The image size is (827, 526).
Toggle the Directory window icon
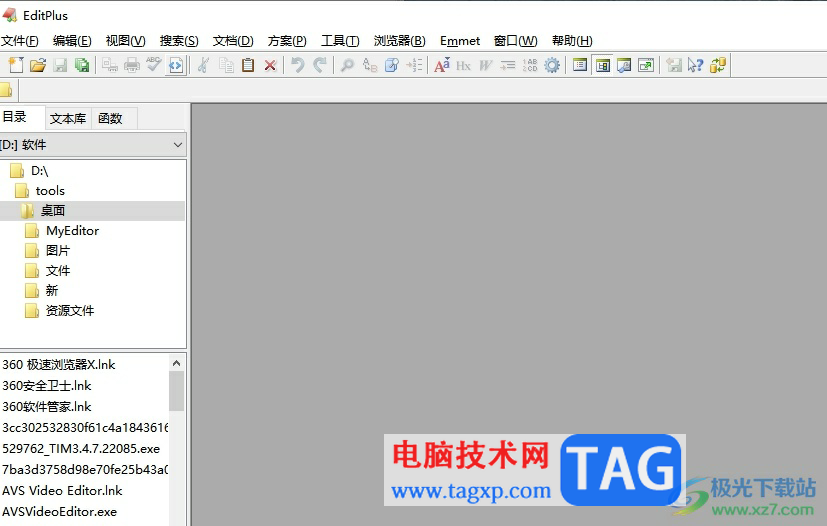(602, 65)
